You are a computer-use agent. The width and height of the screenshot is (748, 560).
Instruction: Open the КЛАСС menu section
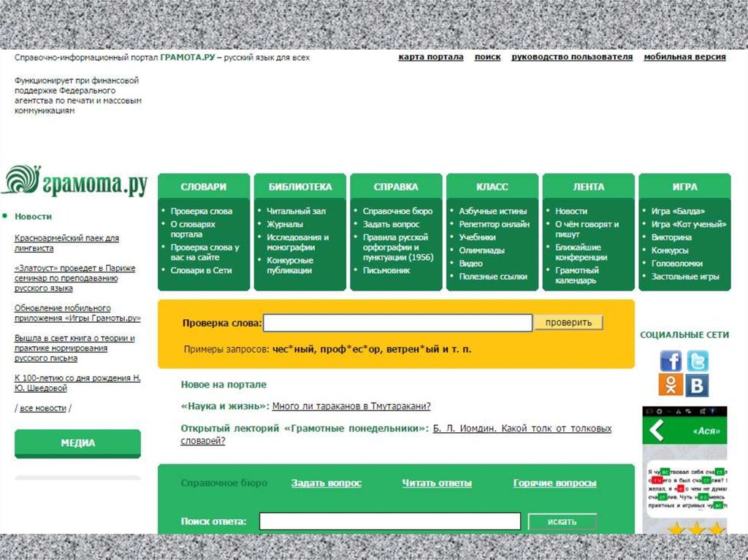492,187
